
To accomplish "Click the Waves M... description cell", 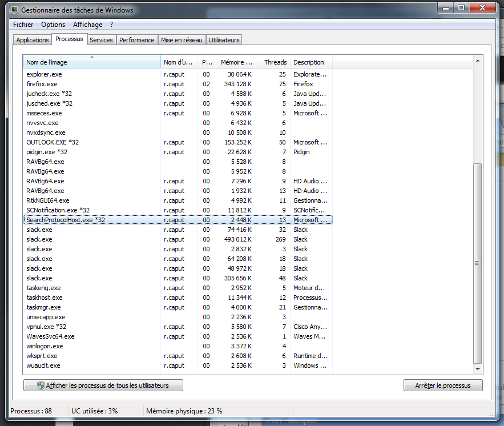I will tap(309, 336).
